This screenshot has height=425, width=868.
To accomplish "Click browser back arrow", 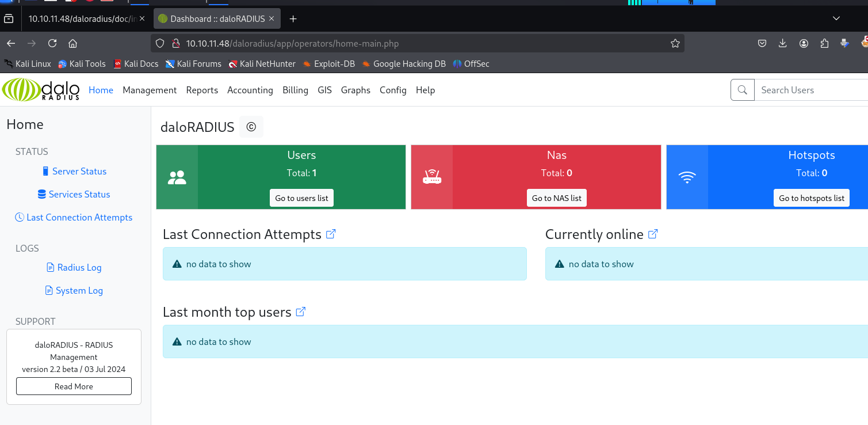I will [11, 43].
